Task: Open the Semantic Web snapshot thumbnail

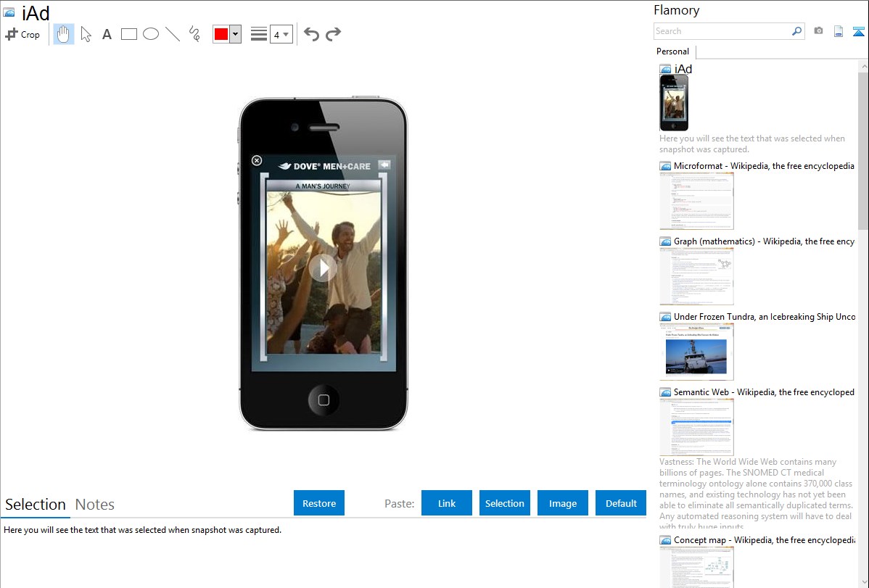Action: click(x=696, y=427)
